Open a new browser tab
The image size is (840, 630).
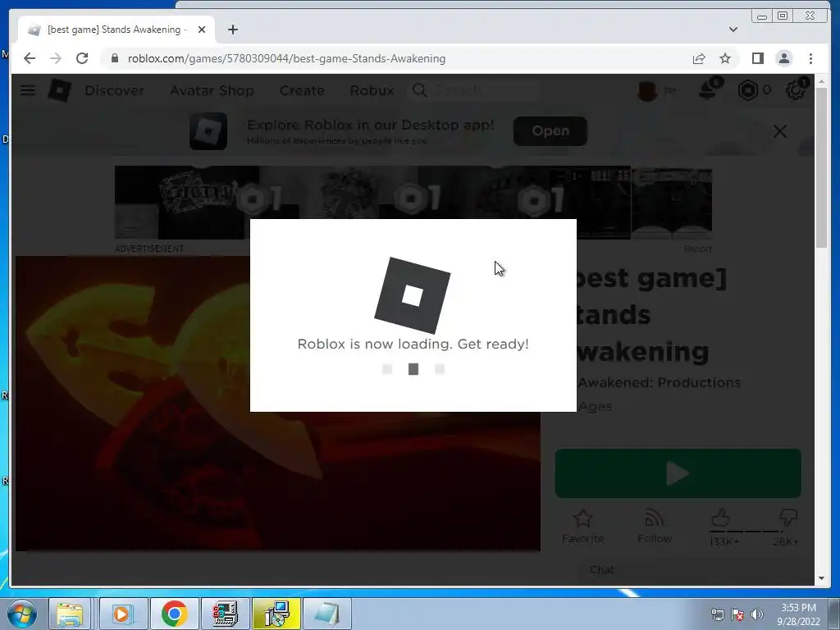click(x=232, y=30)
